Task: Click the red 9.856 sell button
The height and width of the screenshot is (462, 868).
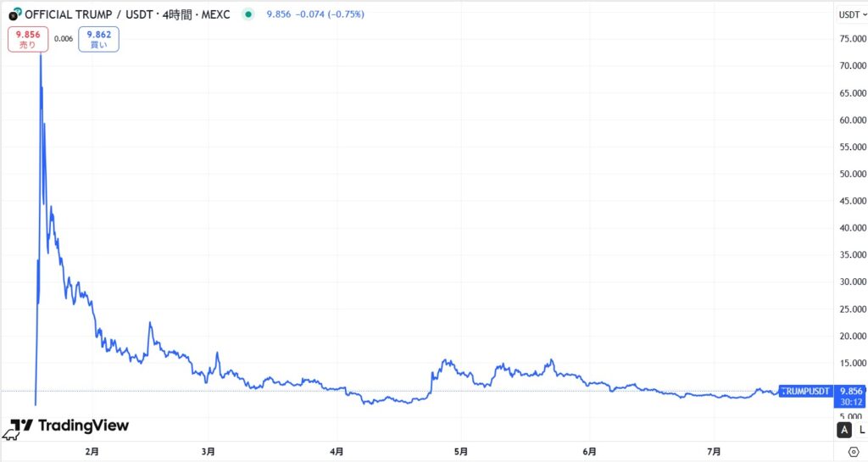Action: (x=28, y=39)
